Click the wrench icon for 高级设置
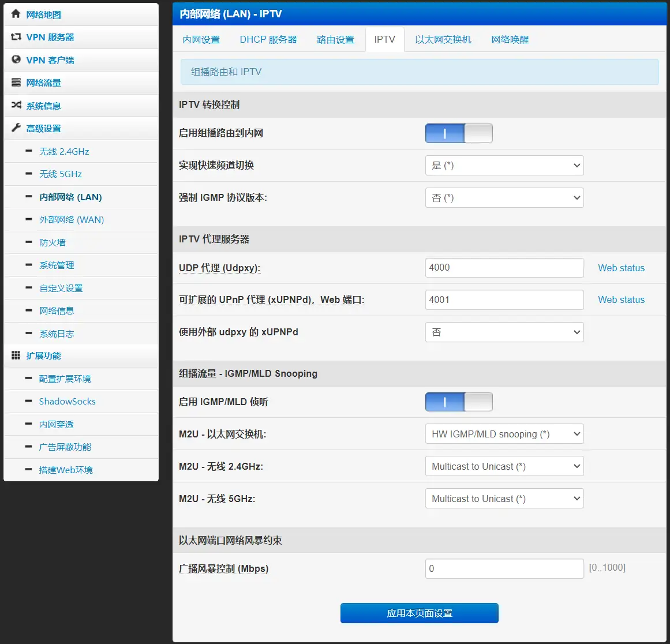Viewport: 670px width, 644px height. pos(16,128)
